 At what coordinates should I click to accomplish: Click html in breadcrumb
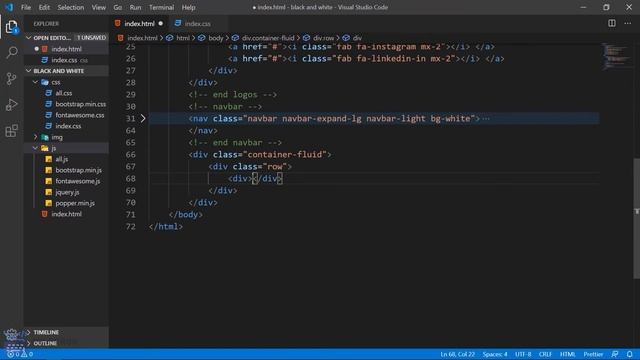[x=183, y=38]
